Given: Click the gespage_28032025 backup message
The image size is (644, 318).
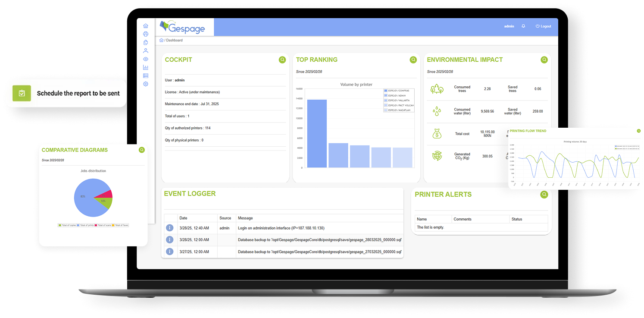Looking at the screenshot, I should click(319, 239).
